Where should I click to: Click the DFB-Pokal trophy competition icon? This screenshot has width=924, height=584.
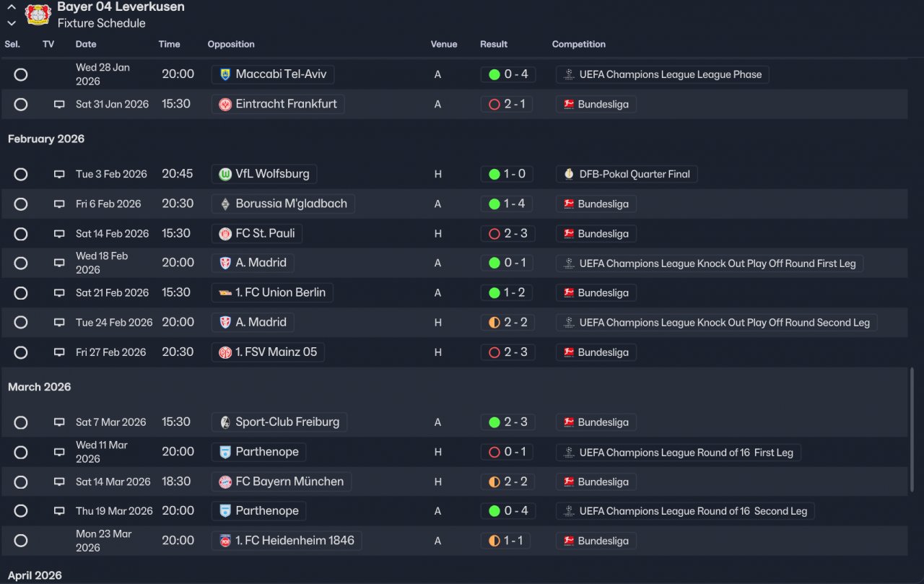(569, 174)
